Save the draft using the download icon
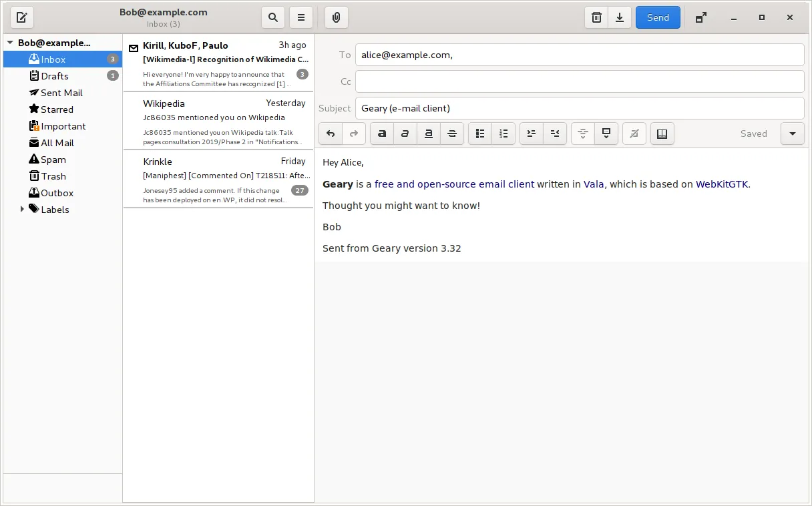This screenshot has height=506, width=812. 620,18
